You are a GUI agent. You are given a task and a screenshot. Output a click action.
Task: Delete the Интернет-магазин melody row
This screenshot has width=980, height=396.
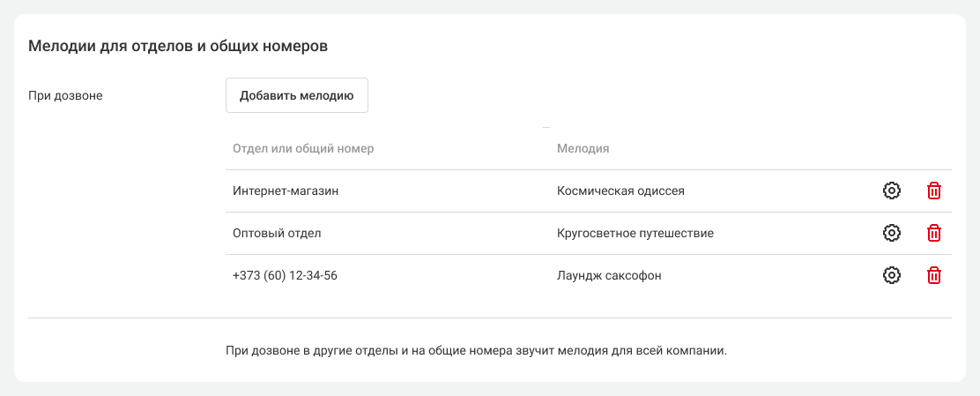[x=934, y=191]
